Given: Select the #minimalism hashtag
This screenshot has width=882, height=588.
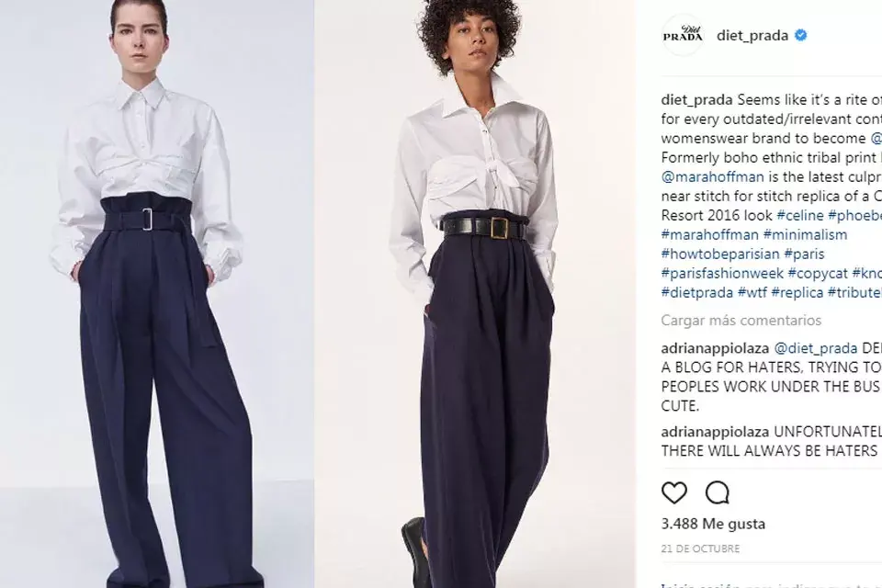Looking at the screenshot, I should pyautogui.click(x=805, y=234).
